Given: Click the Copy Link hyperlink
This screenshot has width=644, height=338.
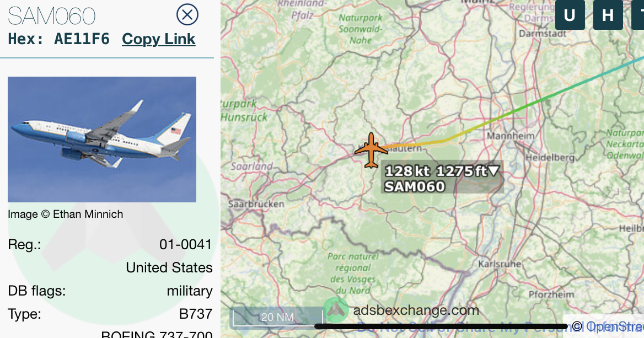Looking at the screenshot, I should click(159, 39).
